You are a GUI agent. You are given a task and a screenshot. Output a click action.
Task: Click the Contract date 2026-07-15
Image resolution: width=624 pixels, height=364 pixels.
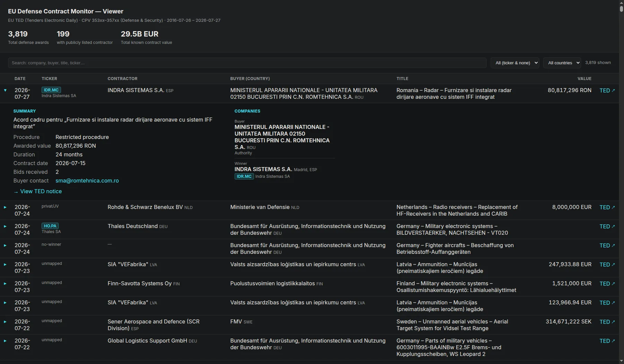click(70, 163)
